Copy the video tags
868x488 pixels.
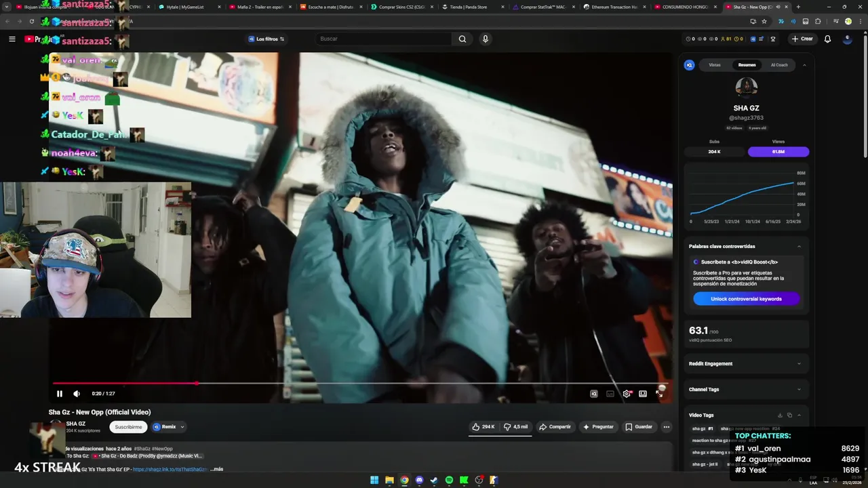click(x=789, y=415)
